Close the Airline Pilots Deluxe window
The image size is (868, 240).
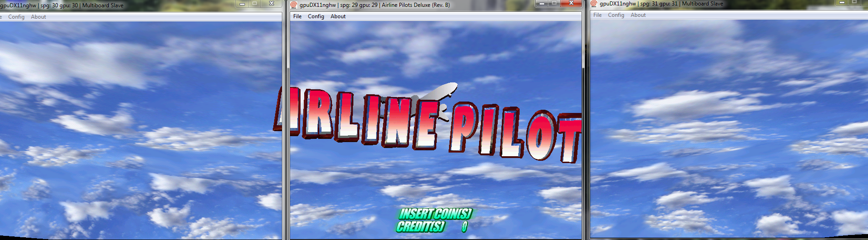point(571,4)
